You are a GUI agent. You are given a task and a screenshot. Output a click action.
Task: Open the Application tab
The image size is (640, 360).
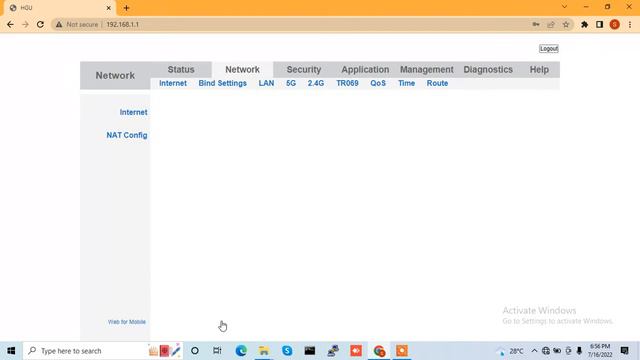(x=365, y=69)
